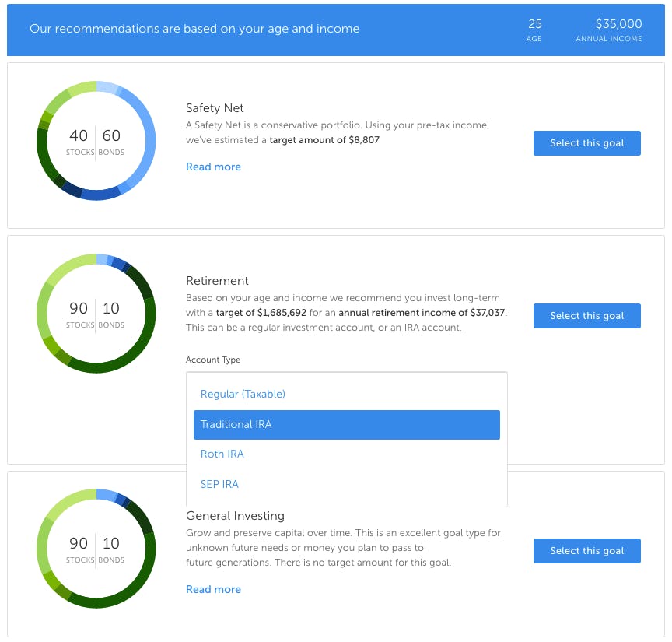Viewport: 672px width, 642px height.
Task: Select the Safety Net goal button
Action: pos(586,143)
